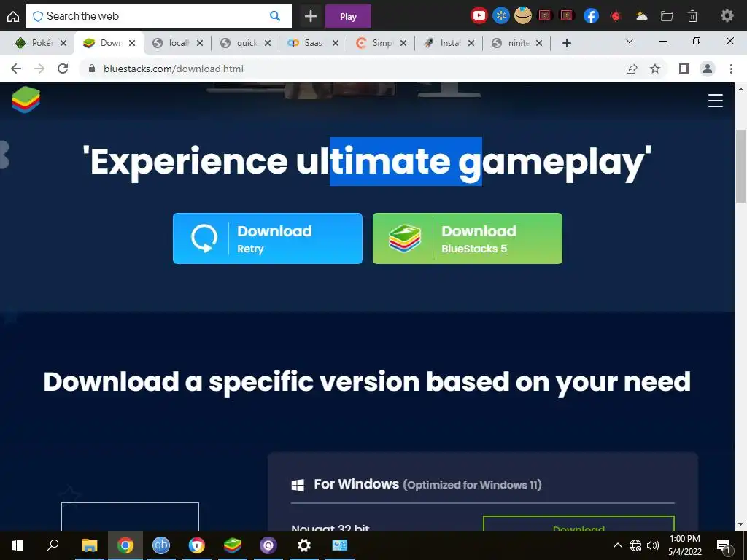Open the Facebook shortcut icon
Viewport: 747px width, 560px height.
[591, 16]
